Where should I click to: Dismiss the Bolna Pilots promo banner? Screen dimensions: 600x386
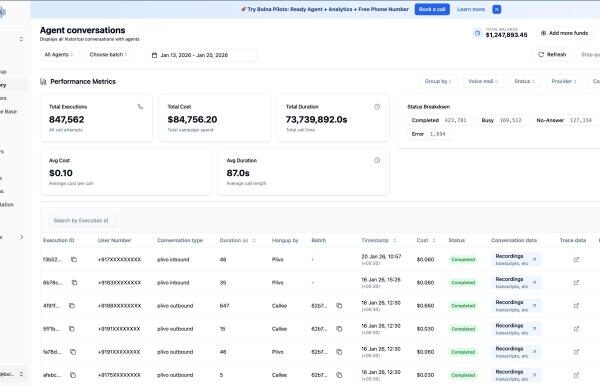pyautogui.click(x=497, y=9)
